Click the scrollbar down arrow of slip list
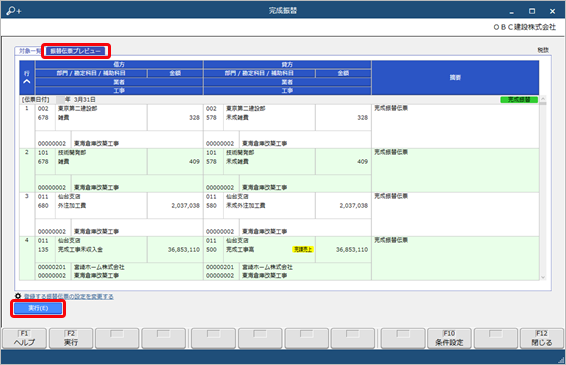Image resolution: width=566 pixels, height=365 pixels. click(x=543, y=277)
